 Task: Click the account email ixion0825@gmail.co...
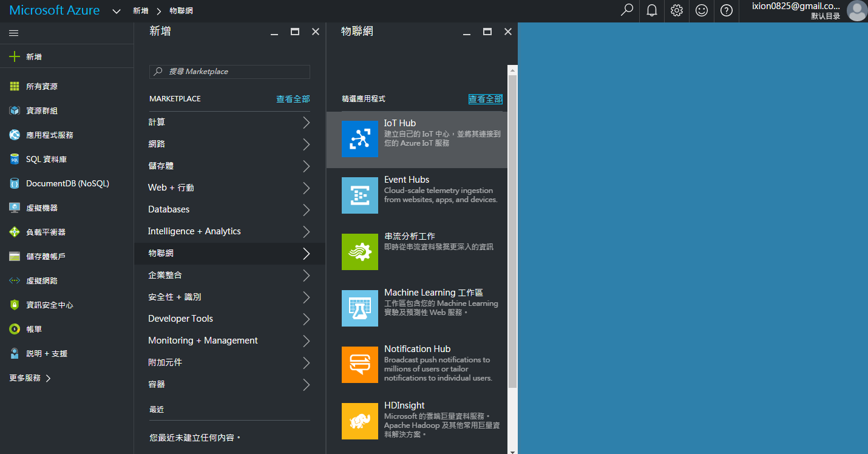[x=796, y=6]
